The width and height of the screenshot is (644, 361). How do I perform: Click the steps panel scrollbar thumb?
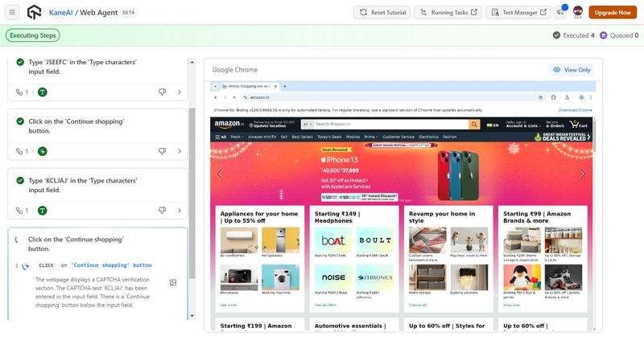192,194
